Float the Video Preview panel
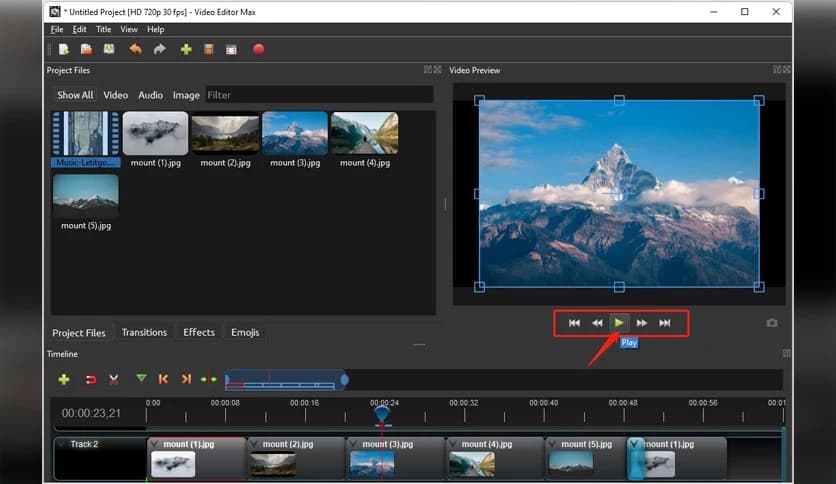836x484 pixels. (x=777, y=70)
